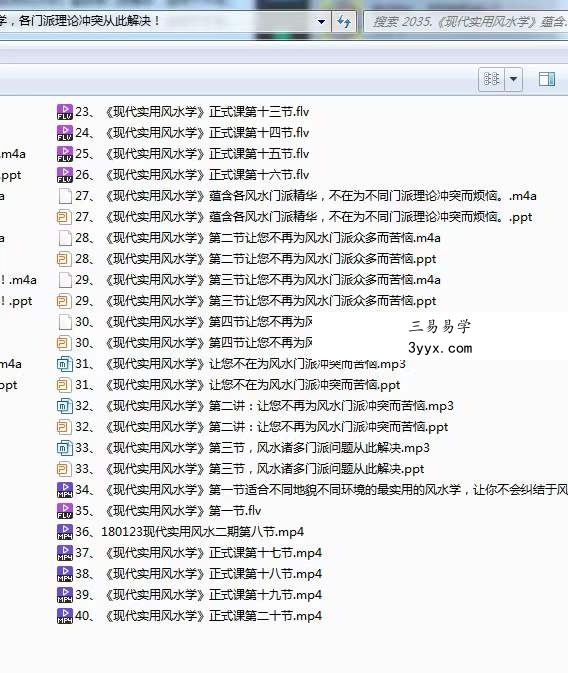Click FLV icon of file 25 正式课第十五节
Image resolution: width=568 pixels, height=673 pixels.
[x=65, y=154]
